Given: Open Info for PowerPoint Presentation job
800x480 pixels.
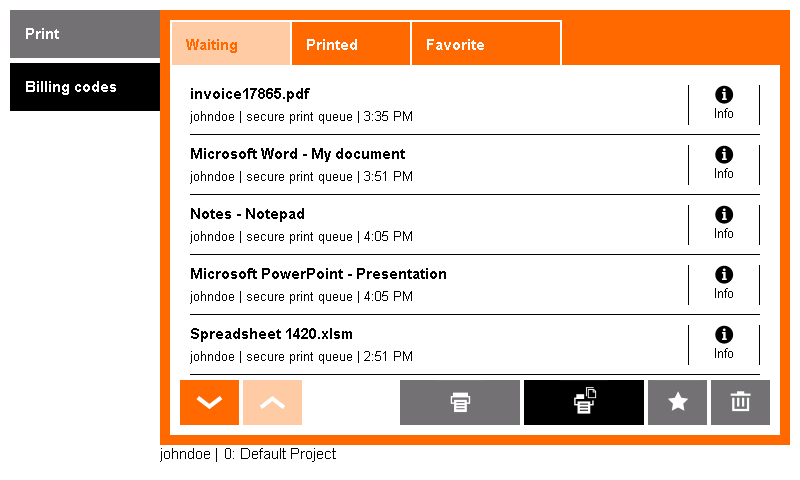Looking at the screenshot, I should tap(723, 285).
